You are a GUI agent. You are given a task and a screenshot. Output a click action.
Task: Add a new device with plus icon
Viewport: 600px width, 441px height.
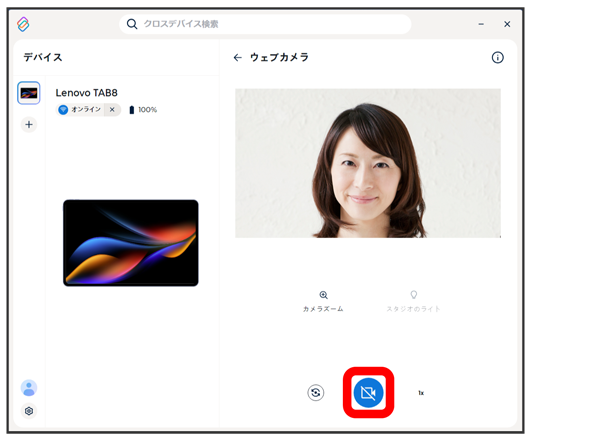(29, 125)
